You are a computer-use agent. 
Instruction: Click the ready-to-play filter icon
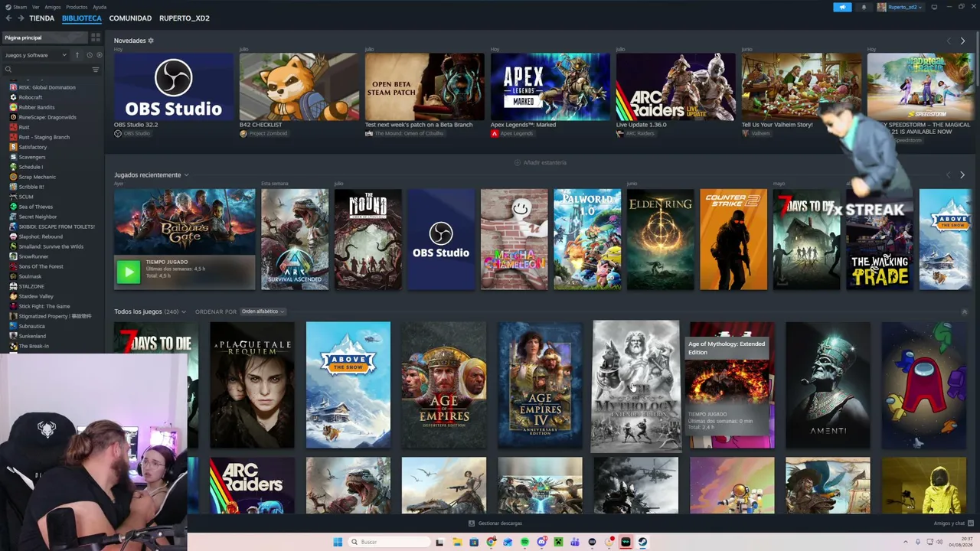click(x=99, y=55)
